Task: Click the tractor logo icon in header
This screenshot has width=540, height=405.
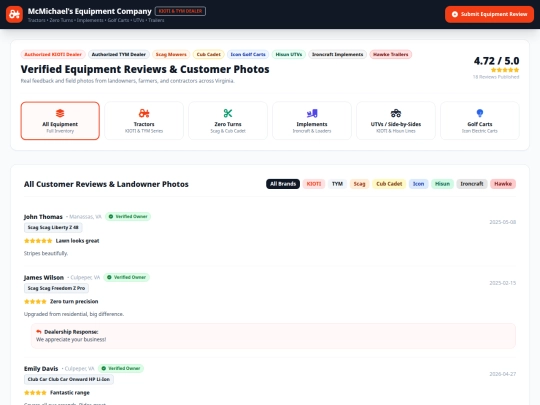Action: 14,14
